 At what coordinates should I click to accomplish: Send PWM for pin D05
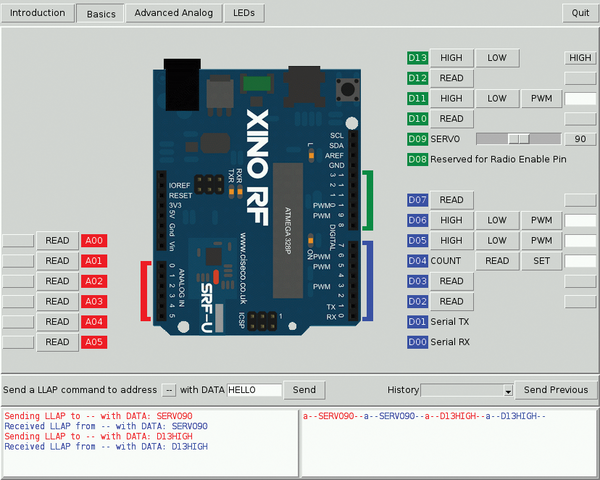(541, 240)
